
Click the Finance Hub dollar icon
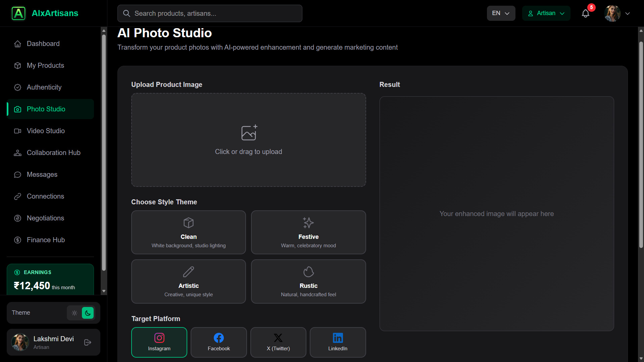[x=18, y=240]
